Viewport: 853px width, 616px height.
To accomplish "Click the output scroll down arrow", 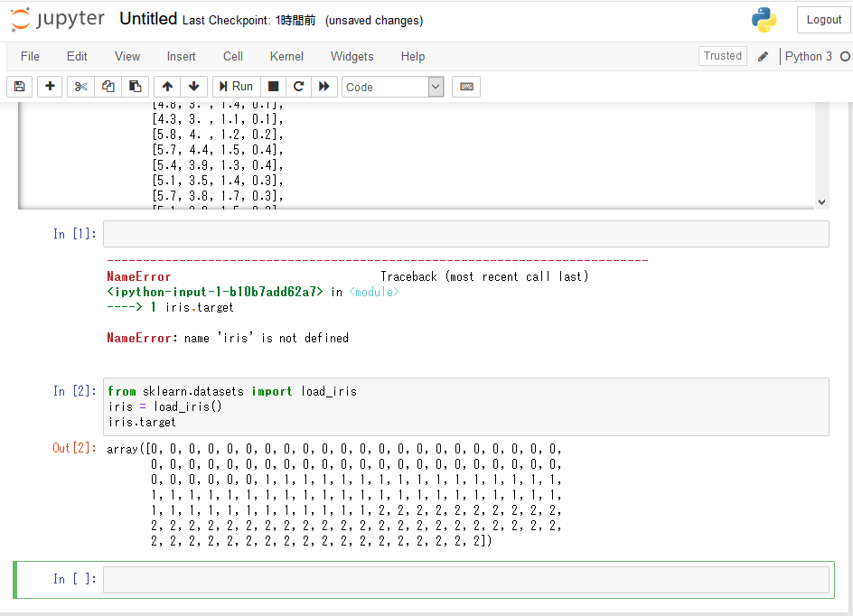I will click(x=822, y=201).
